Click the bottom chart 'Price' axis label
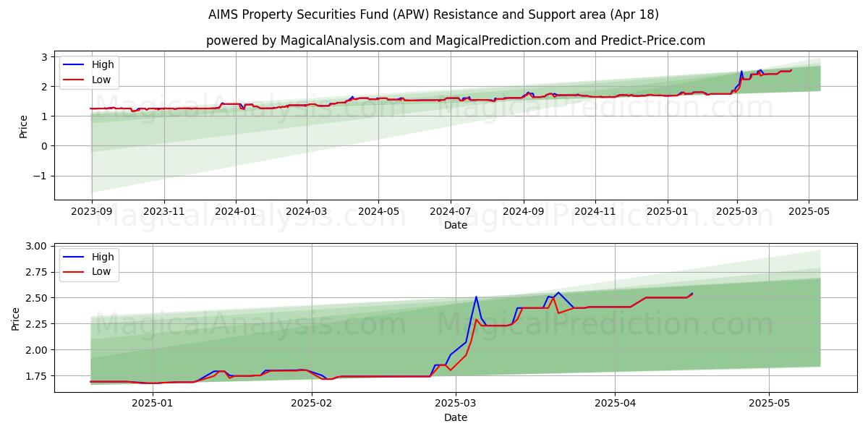 [x=16, y=318]
